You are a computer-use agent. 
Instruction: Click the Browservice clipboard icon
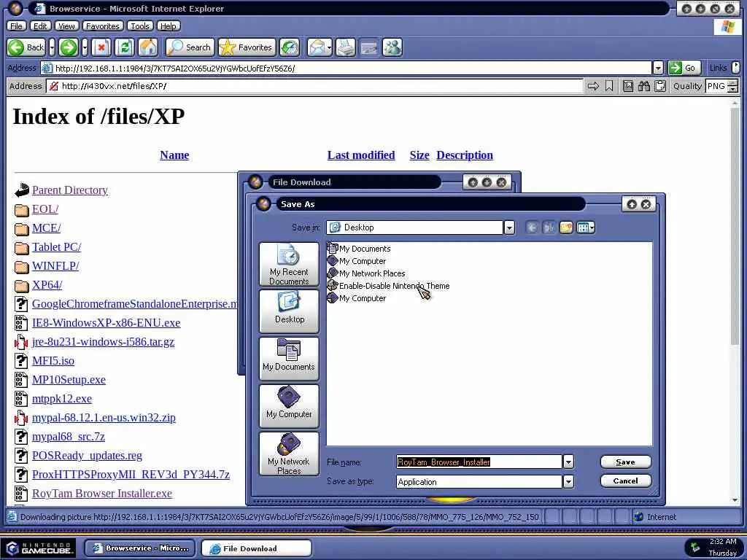tap(659, 86)
